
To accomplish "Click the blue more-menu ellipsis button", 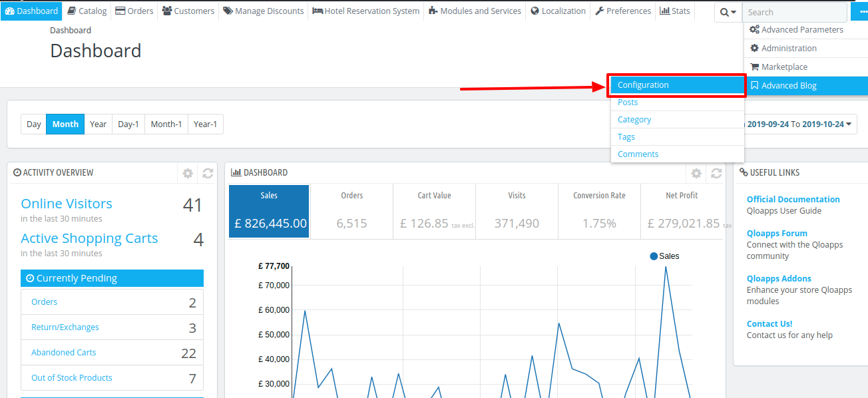I will coord(859,11).
